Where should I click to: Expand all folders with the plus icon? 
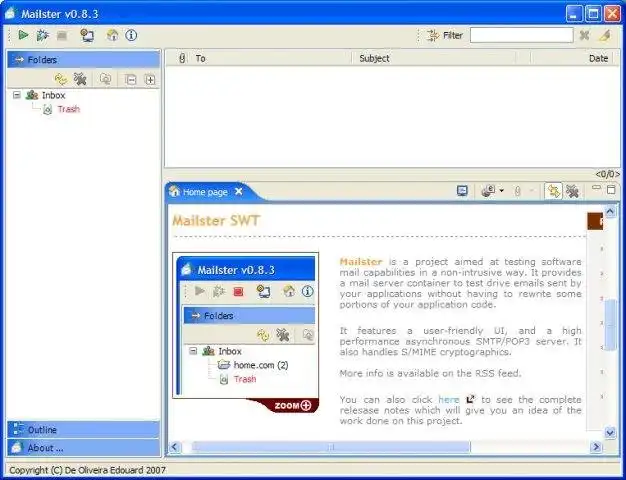[150, 79]
